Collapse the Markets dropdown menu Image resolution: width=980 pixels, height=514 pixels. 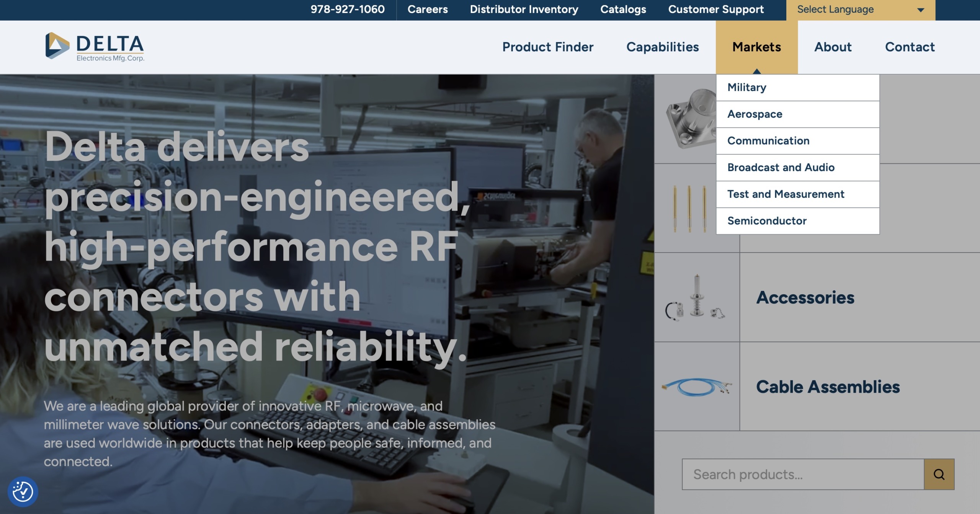click(x=756, y=47)
